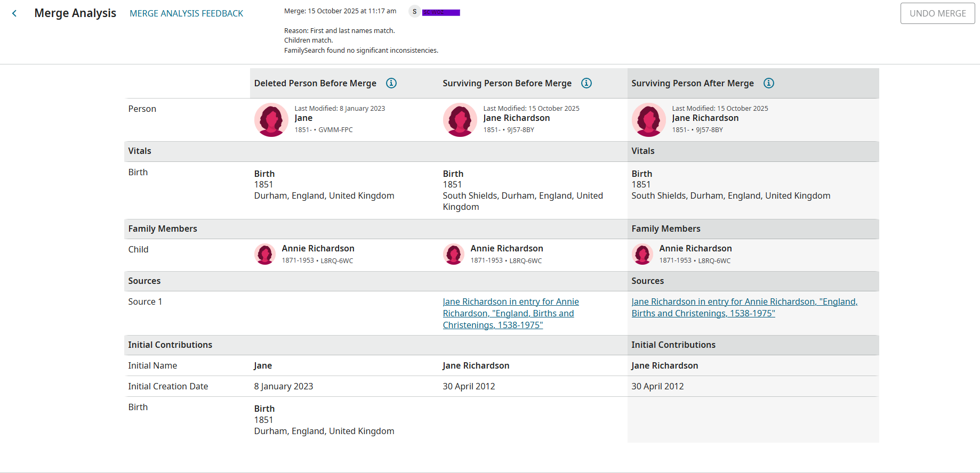The width and height of the screenshot is (980, 473).
Task: Open the info icon beside Deleted Person Before Merge
Action: pyautogui.click(x=391, y=83)
